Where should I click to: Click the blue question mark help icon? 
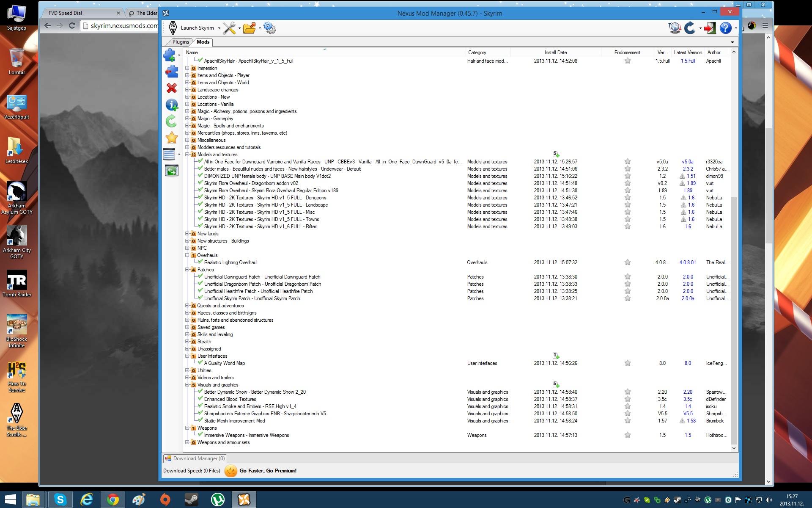(725, 28)
